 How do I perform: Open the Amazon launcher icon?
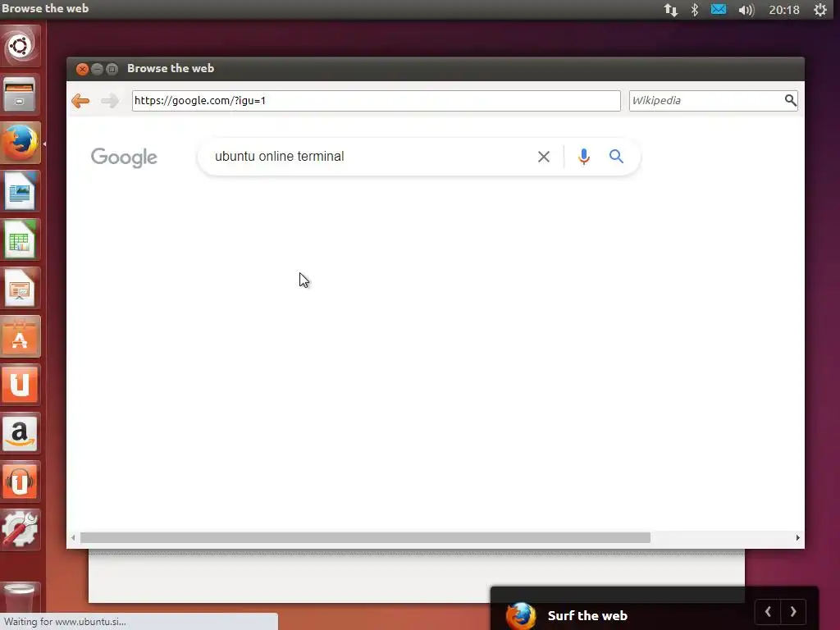[21, 433]
